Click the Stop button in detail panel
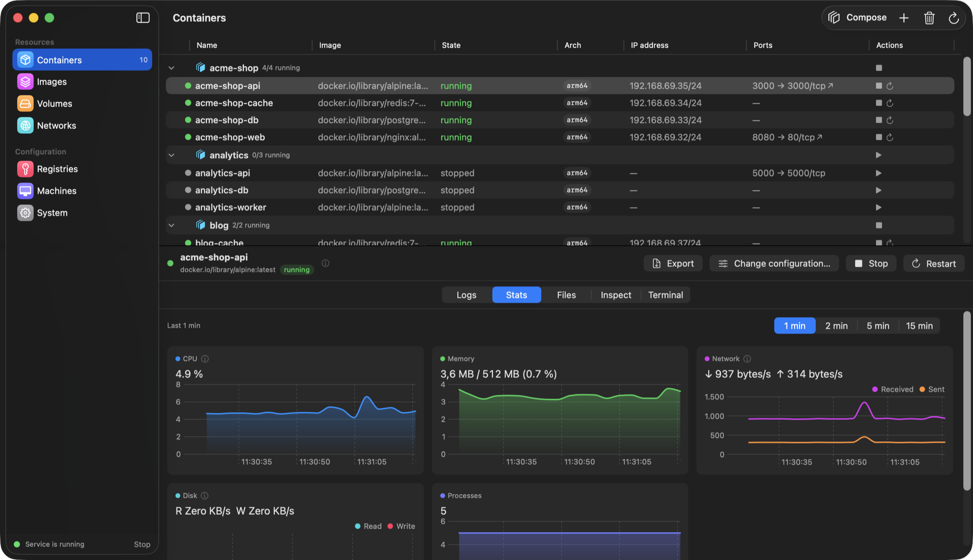The width and height of the screenshot is (973, 560). point(871,264)
